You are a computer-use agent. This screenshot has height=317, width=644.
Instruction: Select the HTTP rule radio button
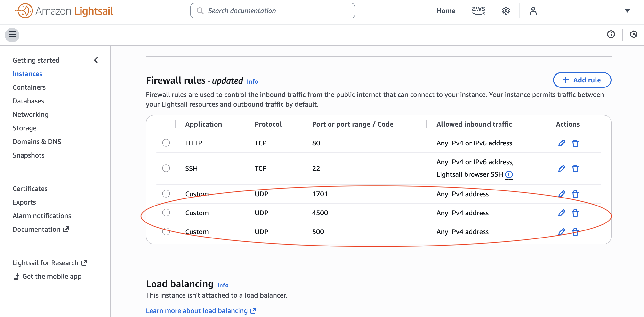166,143
